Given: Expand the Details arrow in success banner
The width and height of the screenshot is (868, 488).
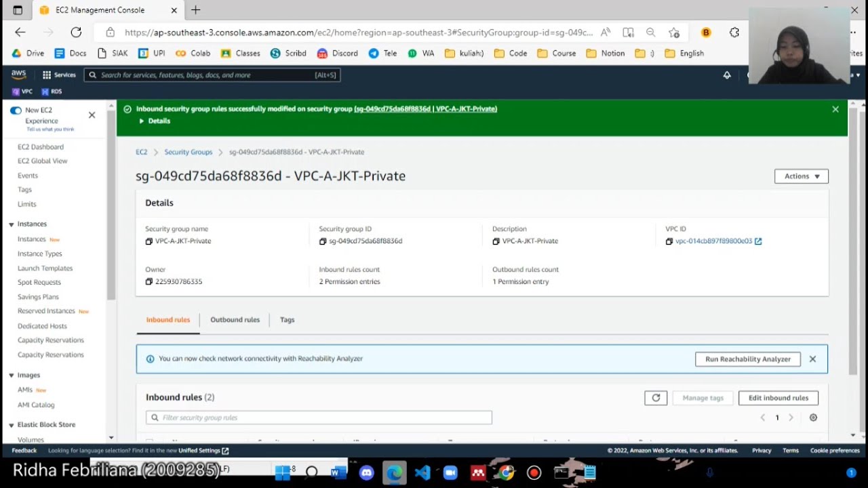Looking at the screenshot, I should click(142, 121).
